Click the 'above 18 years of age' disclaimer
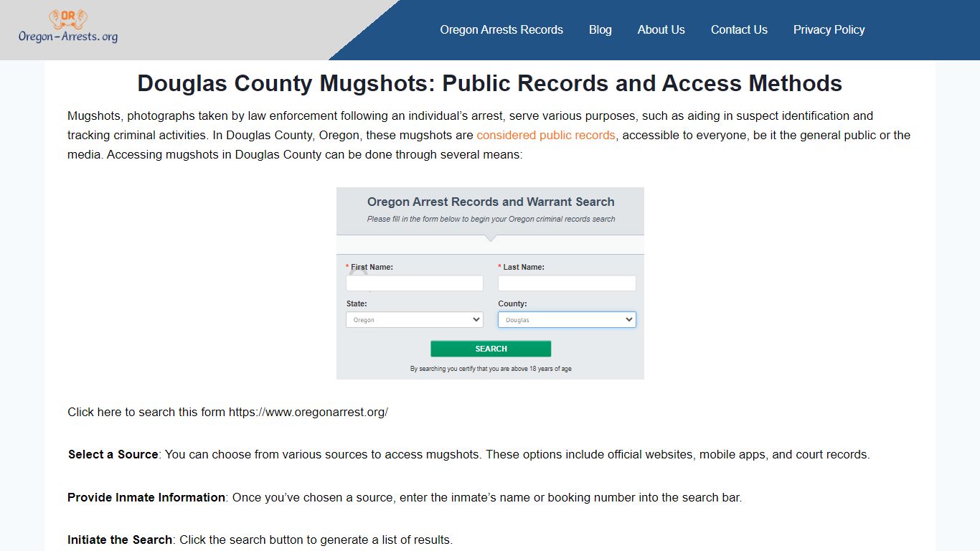The image size is (980, 551). [x=491, y=369]
